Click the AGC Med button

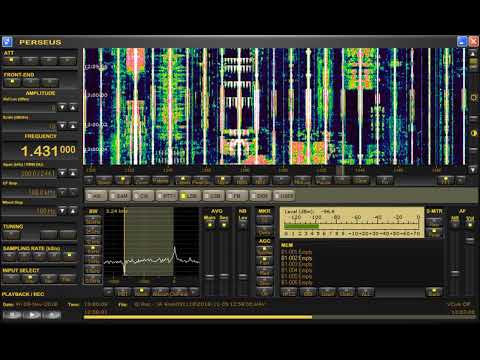(x=264, y=272)
